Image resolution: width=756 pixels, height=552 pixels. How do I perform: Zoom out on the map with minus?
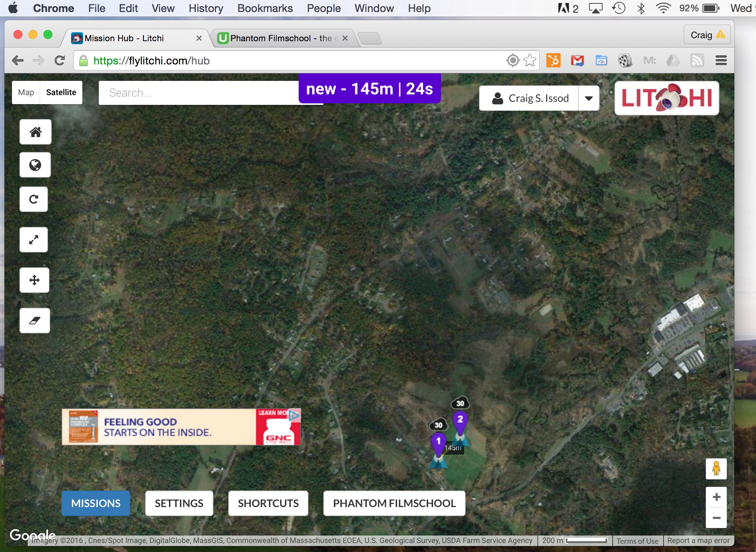pyautogui.click(x=716, y=518)
